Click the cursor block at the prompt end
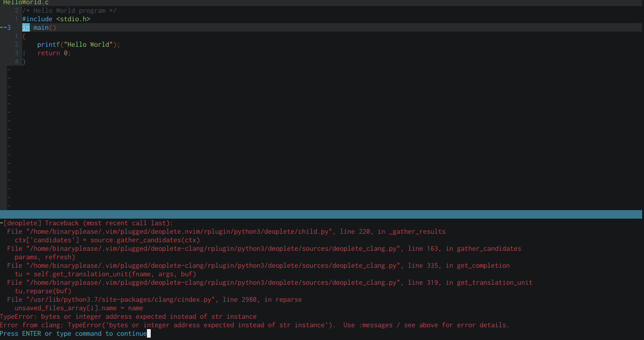Screen dimensions: 644x340 149,333
